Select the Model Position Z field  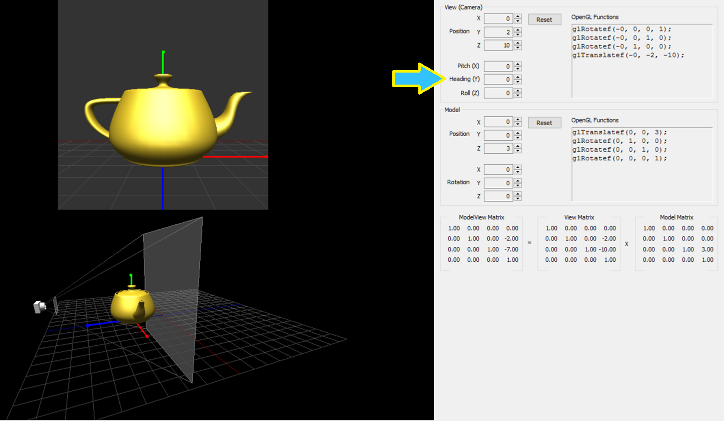point(498,149)
